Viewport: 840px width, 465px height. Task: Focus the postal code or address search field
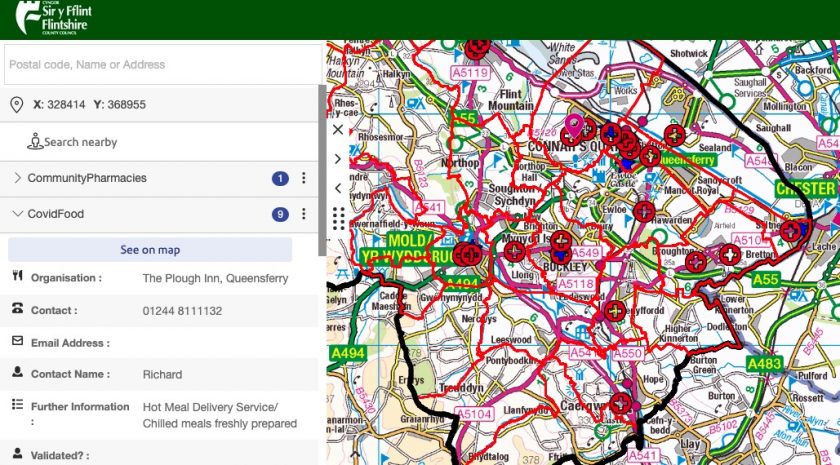tap(163, 64)
